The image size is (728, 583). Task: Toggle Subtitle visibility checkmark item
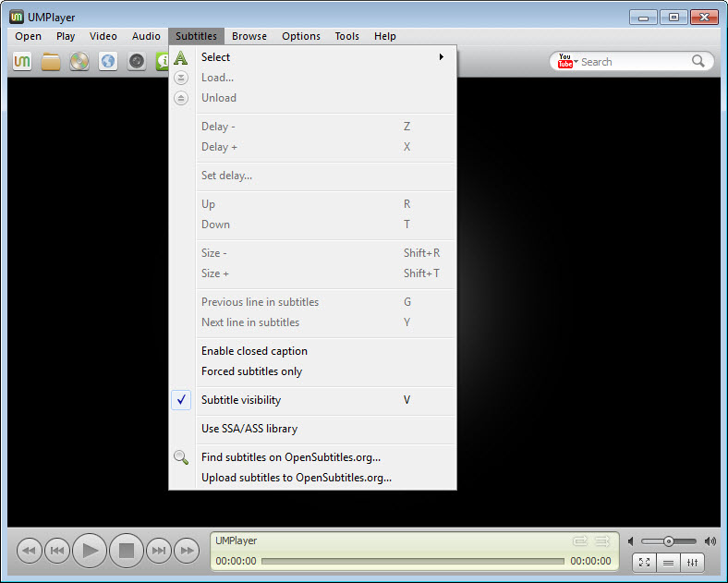[312, 400]
